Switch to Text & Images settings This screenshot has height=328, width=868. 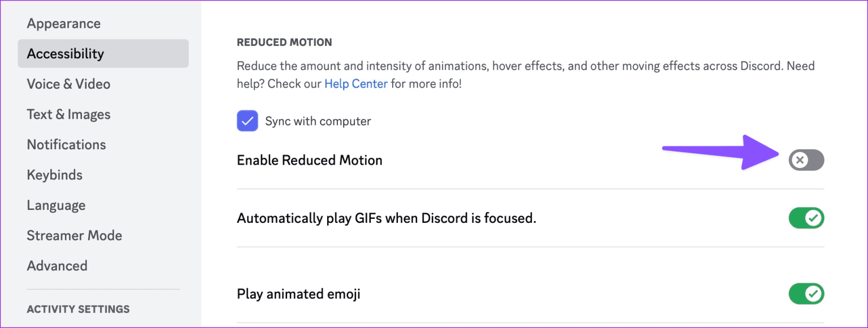[x=68, y=114]
